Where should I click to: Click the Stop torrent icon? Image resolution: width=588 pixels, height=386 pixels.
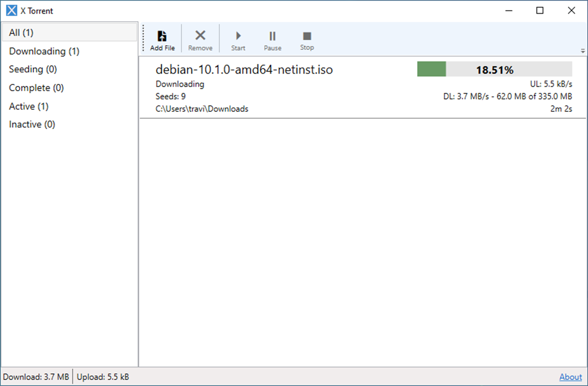(307, 39)
